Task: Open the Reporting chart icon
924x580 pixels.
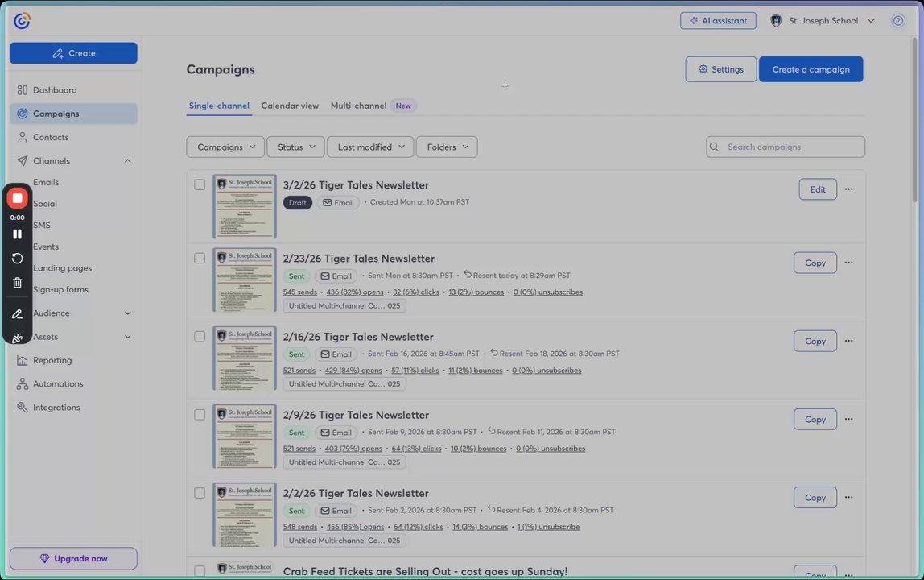Action: 23,360
